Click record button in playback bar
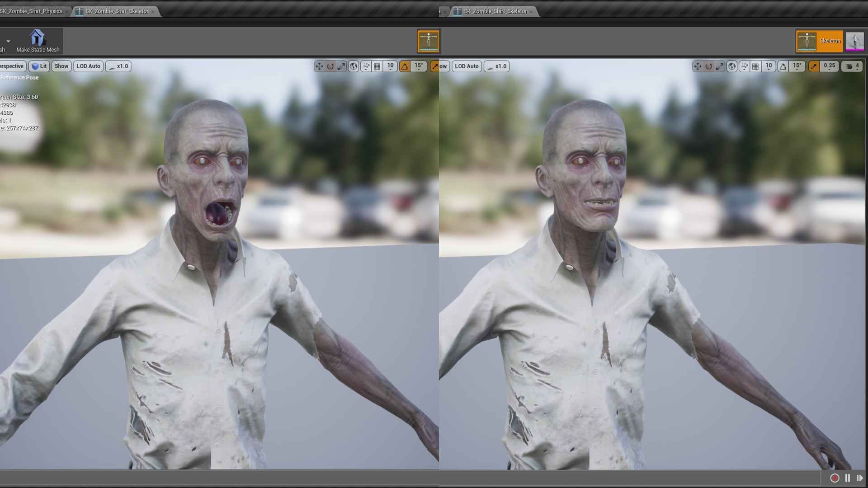868x488 pixels. coord(835,478)
